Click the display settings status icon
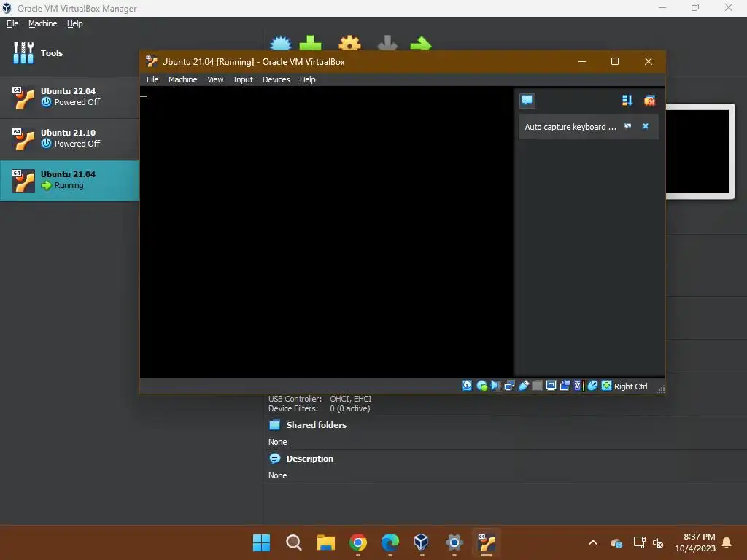The image size is (747, 560). click(x=551, y=386)
